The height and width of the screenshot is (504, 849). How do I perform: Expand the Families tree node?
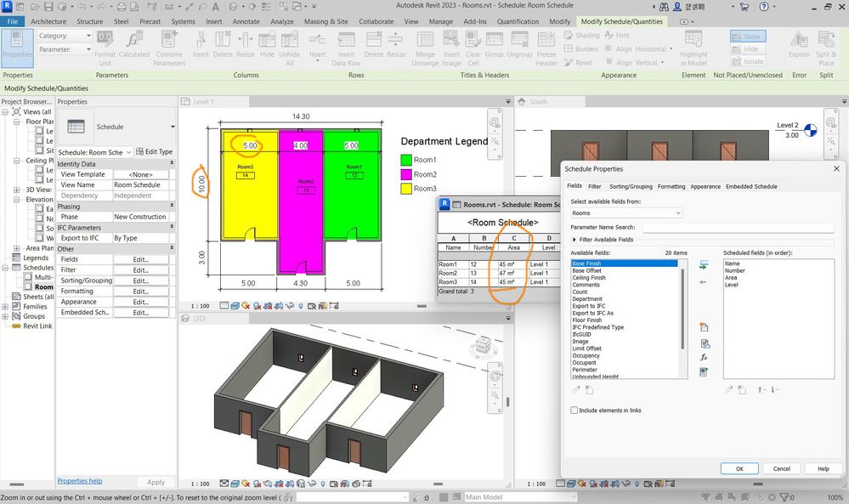tap(5, 307)
